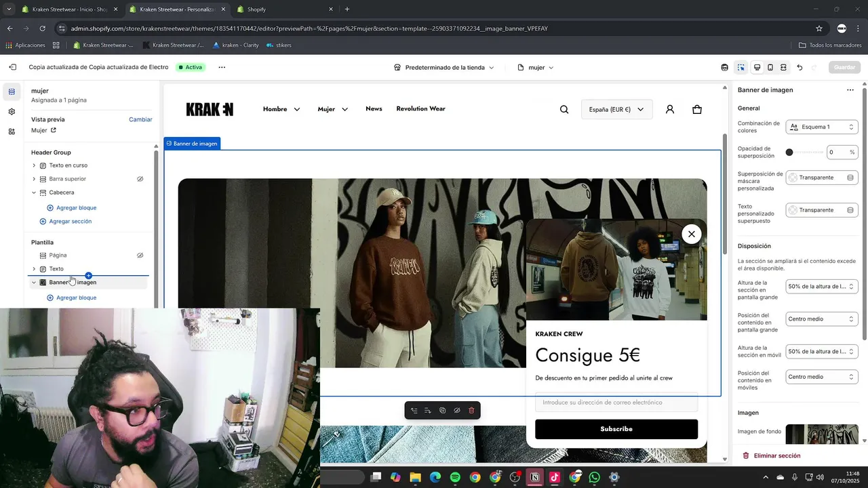Open Mujer menu in store navigation
This screenshot has width=868, height=488.
(333, 109)
